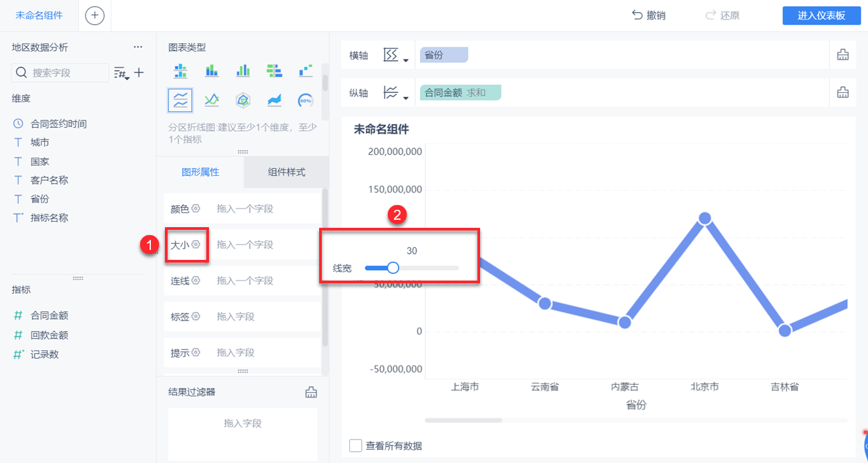Open the 纵轴 chart shape dropdown
This screenshot has width=868, height=463.
tap(396, 93)
